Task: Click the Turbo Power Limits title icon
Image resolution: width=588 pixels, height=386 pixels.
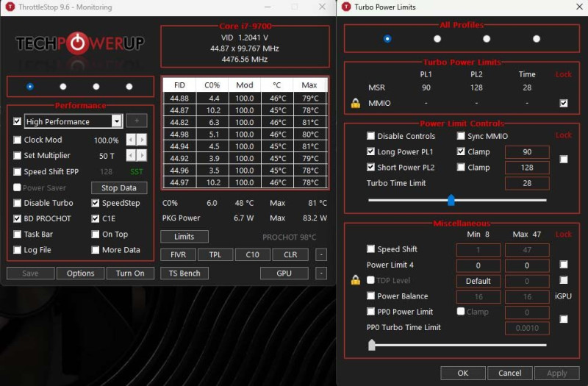Action: pos(346,7)
